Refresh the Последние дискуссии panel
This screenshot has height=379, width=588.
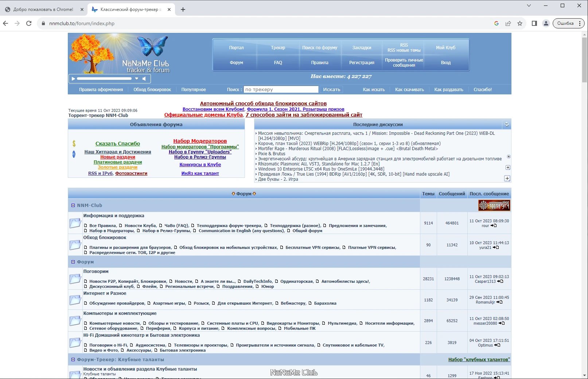507,125
